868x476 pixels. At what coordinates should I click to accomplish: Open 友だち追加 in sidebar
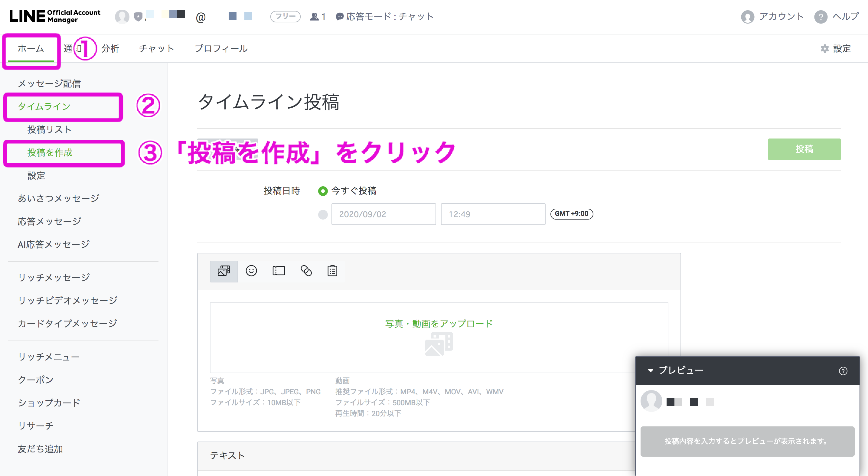coord(40,449)
